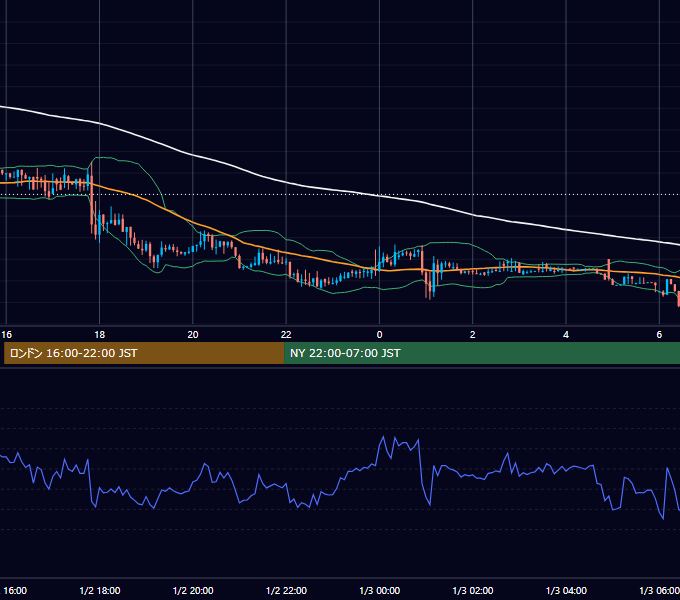680x600 pixels.
Task: Select the NY 22:00-07:00 JST session bar
Action: tap(482, 353)
